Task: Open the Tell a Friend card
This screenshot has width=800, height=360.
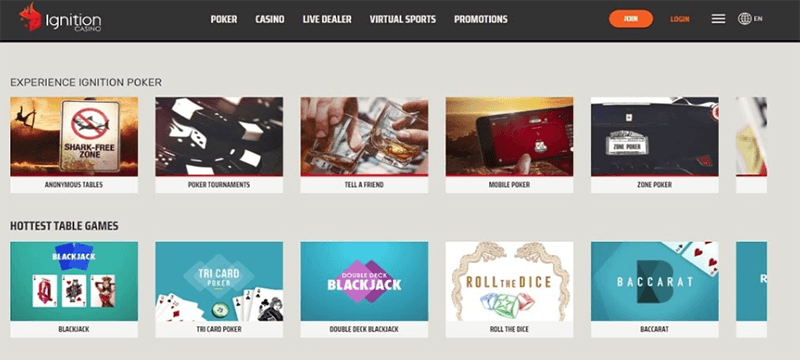Action: tap(364, 145)
